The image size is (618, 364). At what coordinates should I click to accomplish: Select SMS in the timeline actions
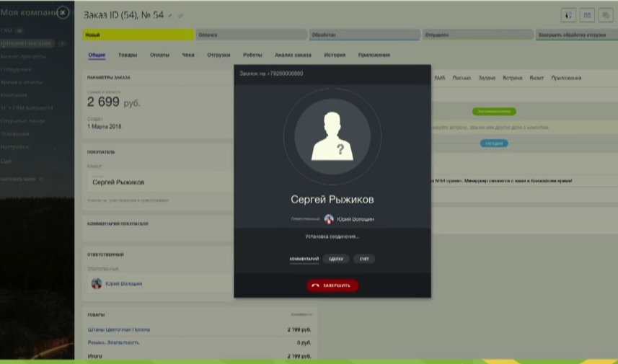(x=439, y=78)
